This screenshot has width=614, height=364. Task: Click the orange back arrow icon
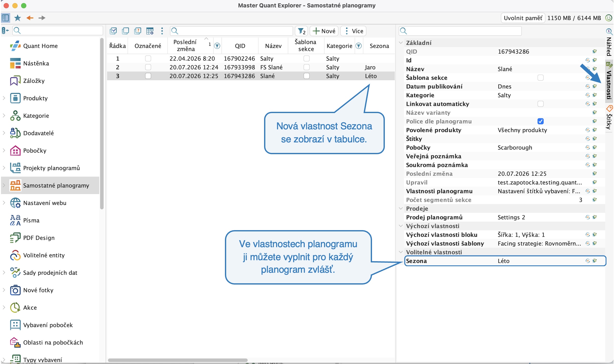pos(30,18)
